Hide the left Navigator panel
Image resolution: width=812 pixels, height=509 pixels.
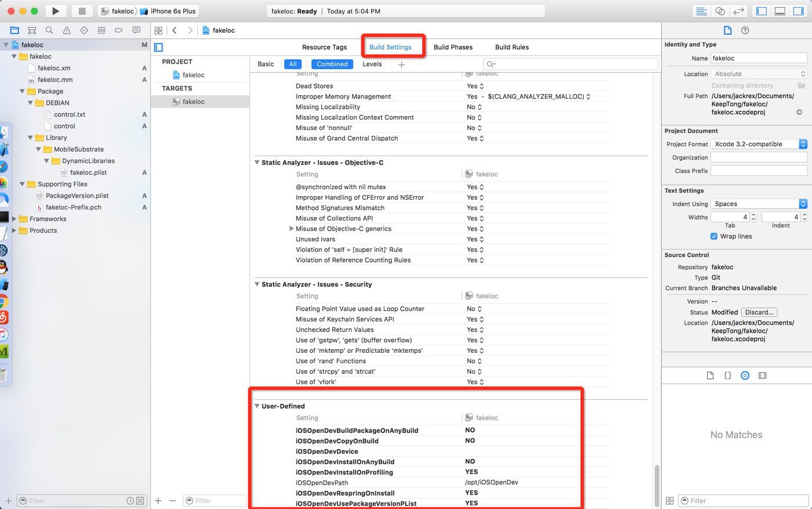762,11
